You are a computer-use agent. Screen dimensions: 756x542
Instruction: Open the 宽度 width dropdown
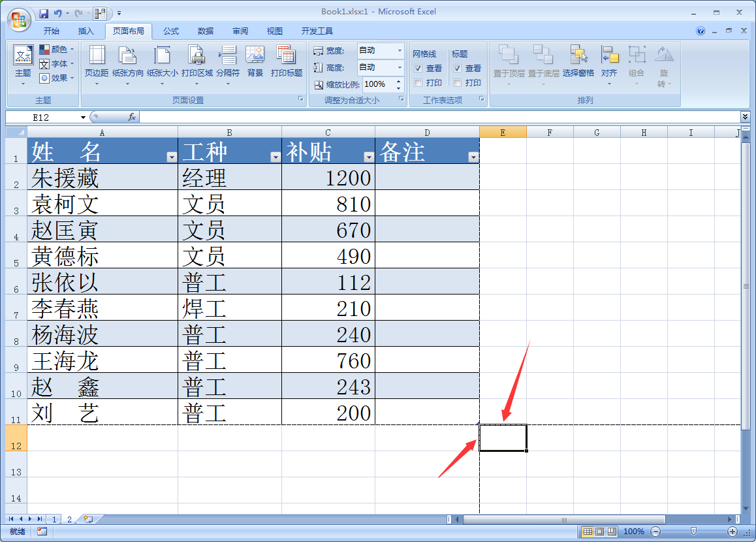[x=399, y=51]
